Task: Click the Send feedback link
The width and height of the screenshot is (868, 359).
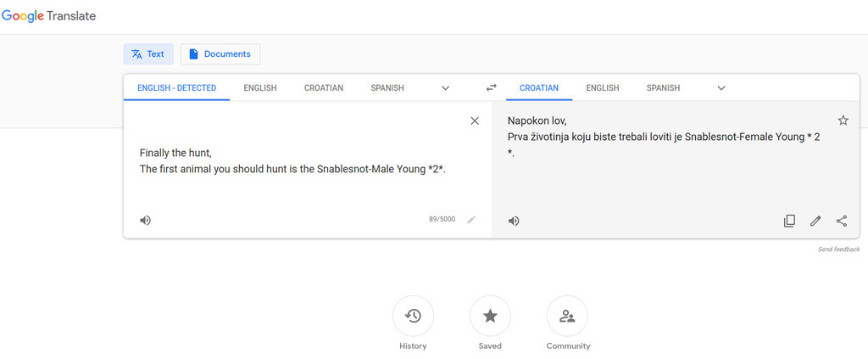Action: [x=838, y=250]
